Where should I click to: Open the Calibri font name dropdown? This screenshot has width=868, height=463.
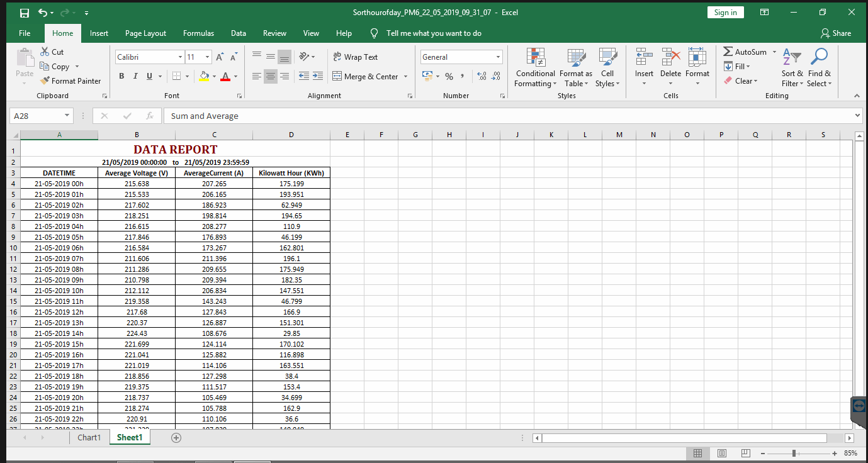[180, 57]
